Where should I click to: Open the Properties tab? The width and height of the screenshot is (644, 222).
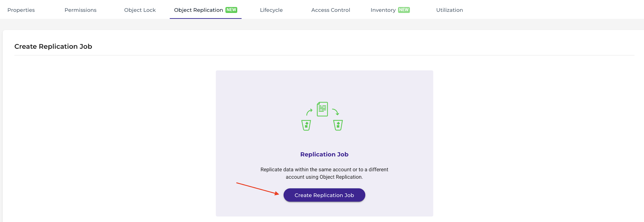pyautogui.click(x=21, y=10)
